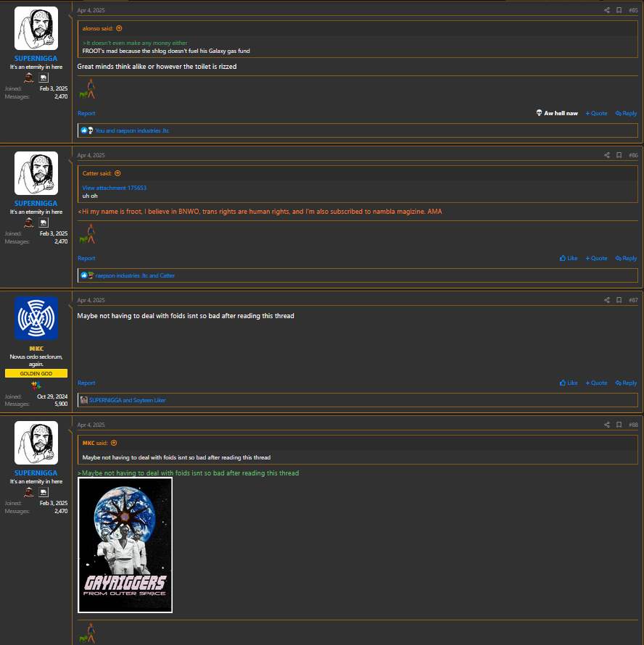This screenshot has width=644, height=645.
Task: Reply to post #85
Action: (627, 113)
